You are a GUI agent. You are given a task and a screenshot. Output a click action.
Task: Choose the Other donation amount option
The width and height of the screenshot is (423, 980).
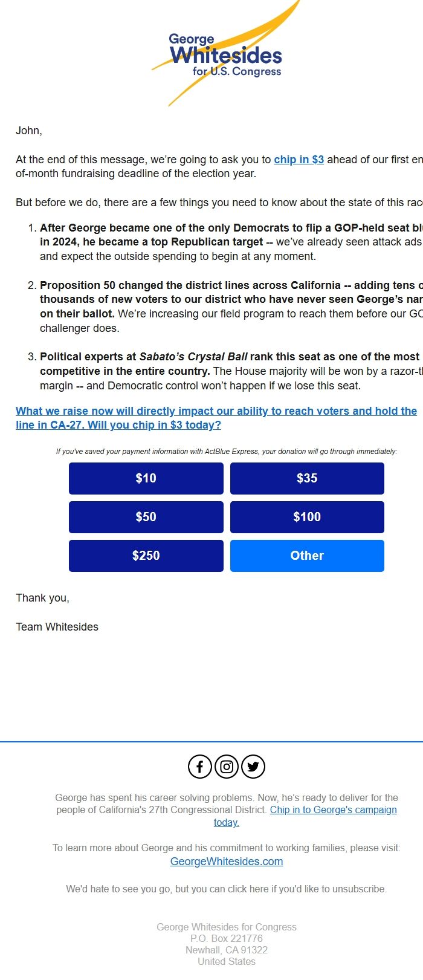(307, 556)
